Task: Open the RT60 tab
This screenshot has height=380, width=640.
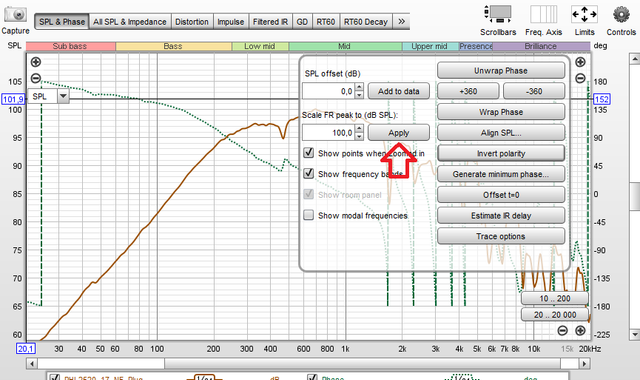Action: 326,22
